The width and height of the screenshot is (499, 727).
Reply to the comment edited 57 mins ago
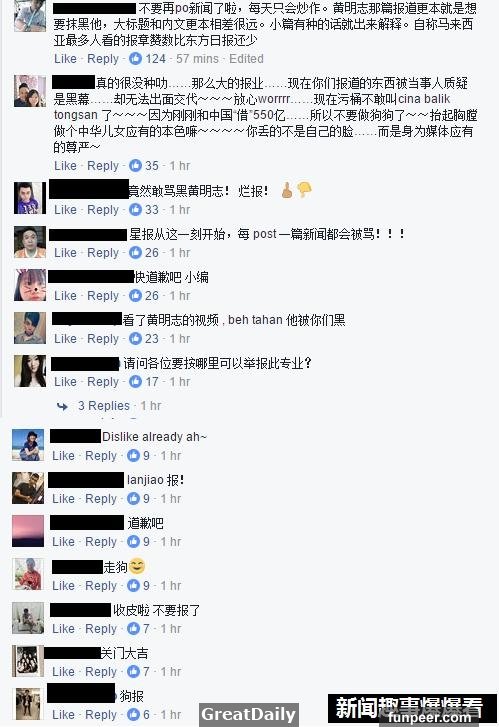pyautogui.click(x=103, y=59)
